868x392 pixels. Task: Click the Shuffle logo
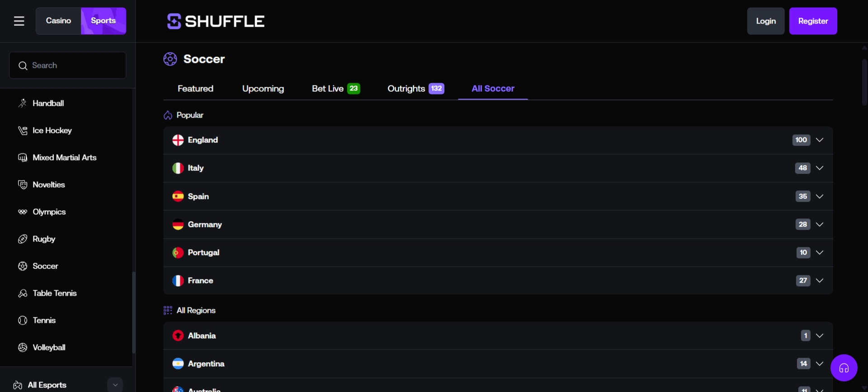point(216,21)
